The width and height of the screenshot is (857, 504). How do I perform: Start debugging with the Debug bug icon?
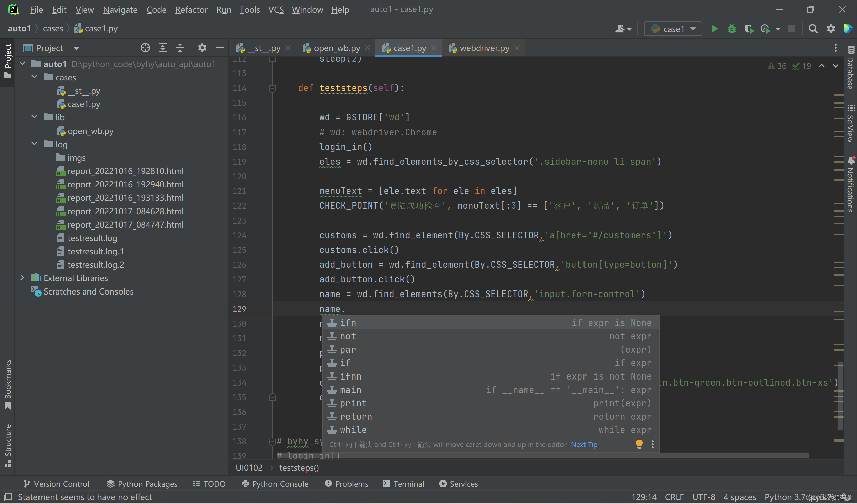pos(731,29)
